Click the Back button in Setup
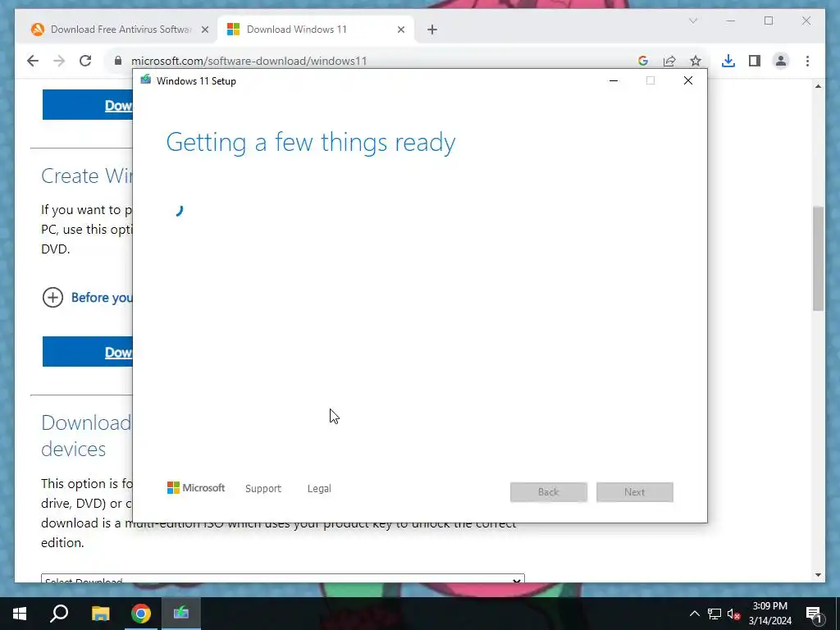This screenshot has height=630, width=840. (549, 492)
